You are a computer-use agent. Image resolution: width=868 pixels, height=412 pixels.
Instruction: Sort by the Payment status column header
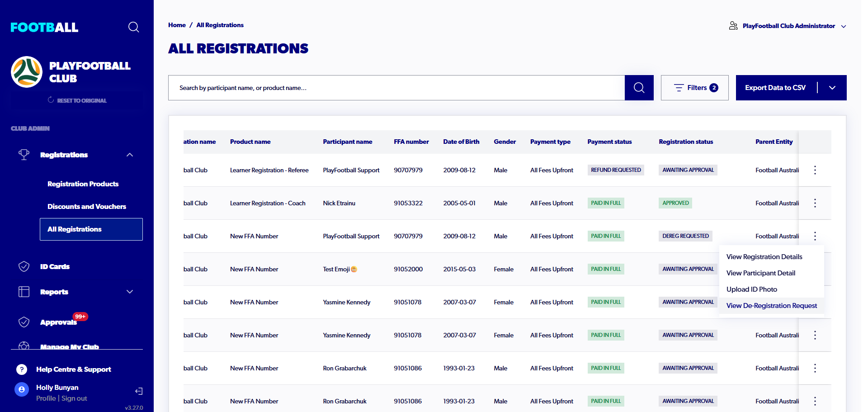click(x=609, y=142)
